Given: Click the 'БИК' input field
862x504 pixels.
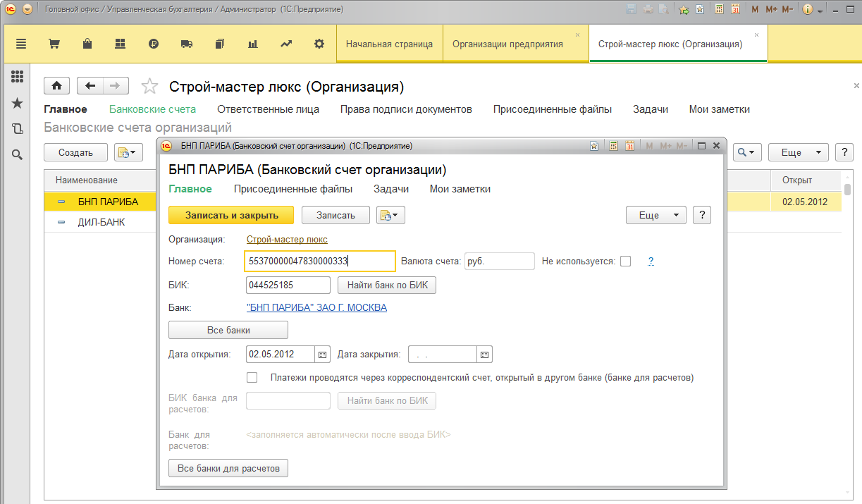Looking at the screenshot, I should click(x=288, y=285).
